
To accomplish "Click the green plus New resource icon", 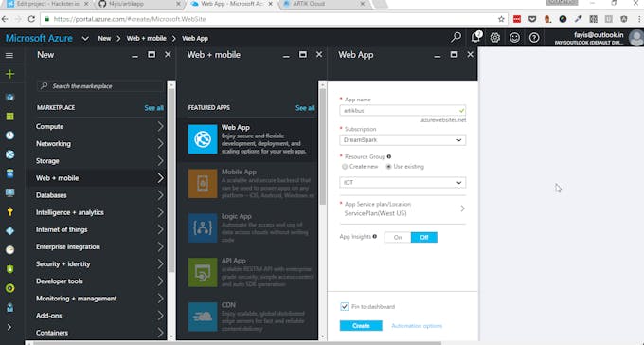I will point(9,74).
